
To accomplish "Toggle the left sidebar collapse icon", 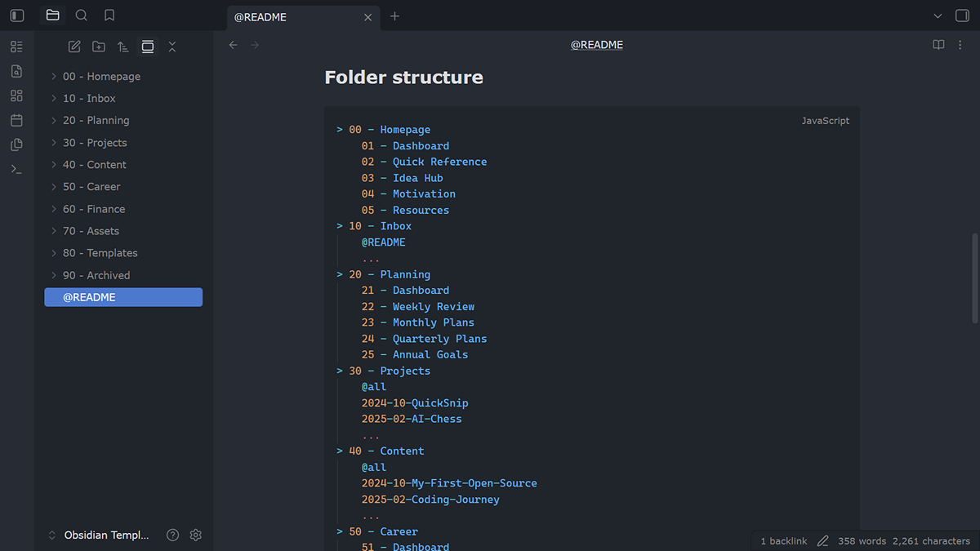I will [17, 16].
